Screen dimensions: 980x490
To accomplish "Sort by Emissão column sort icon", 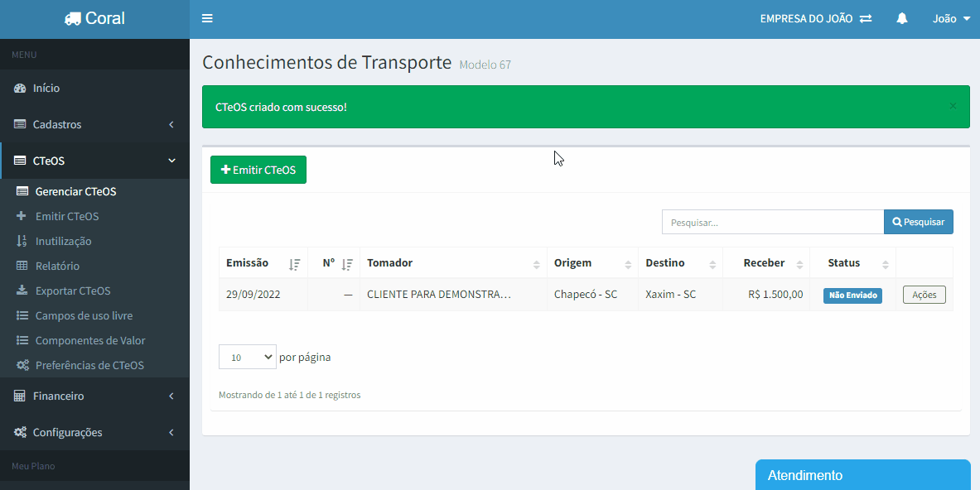I will click(294, 264).
